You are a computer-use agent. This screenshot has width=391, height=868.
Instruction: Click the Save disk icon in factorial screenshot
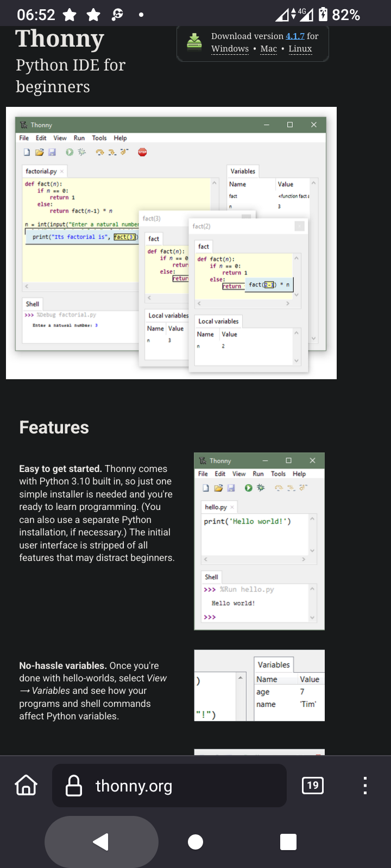[x=52, y=152]
